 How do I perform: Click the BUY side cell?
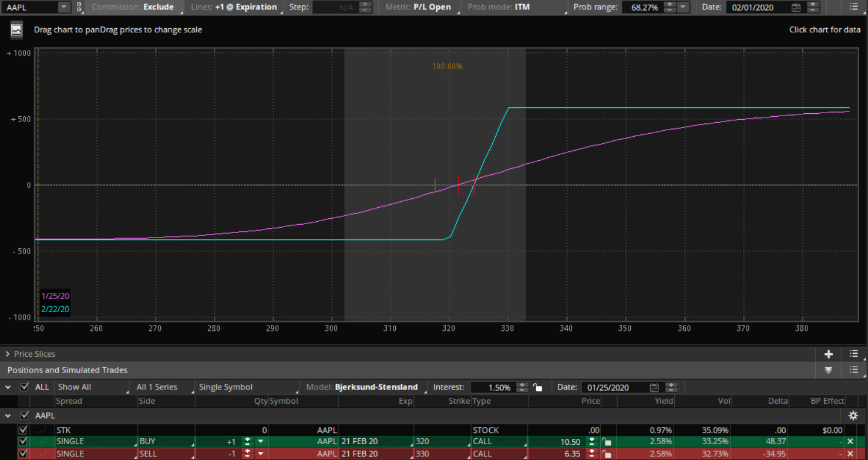(166, 442)
